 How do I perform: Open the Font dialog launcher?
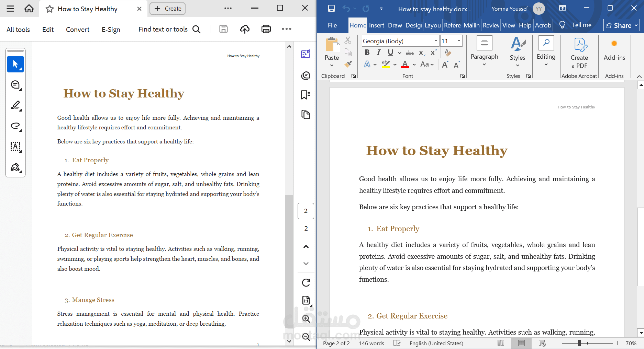click(463, 76)
